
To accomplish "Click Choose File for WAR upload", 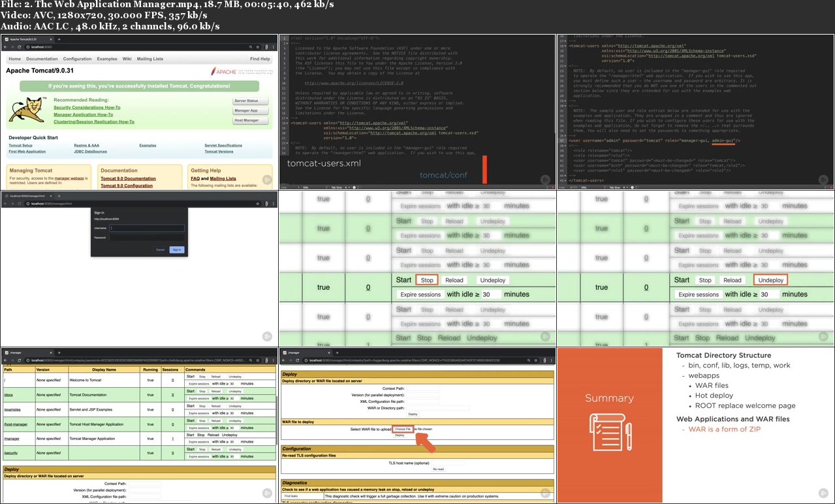I will [403, 429].
